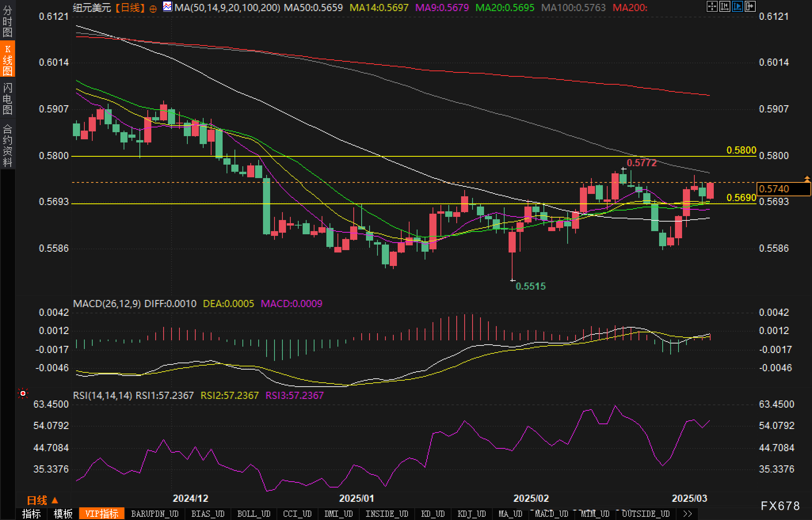Click the red sun marker beside RSI
812x520 pixels.
pos(23,393)
